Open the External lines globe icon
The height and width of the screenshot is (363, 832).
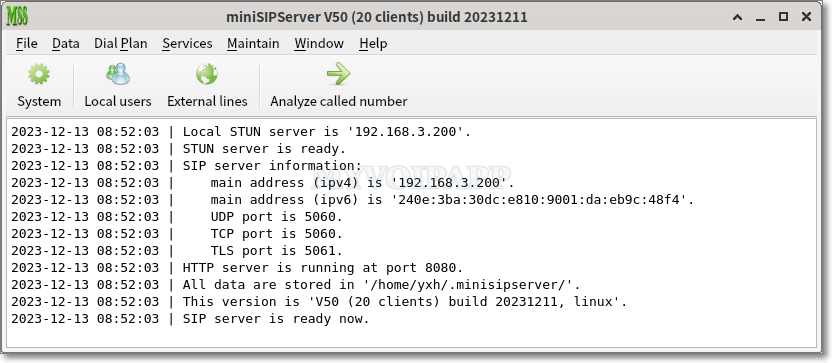click(x=207, y=74)
